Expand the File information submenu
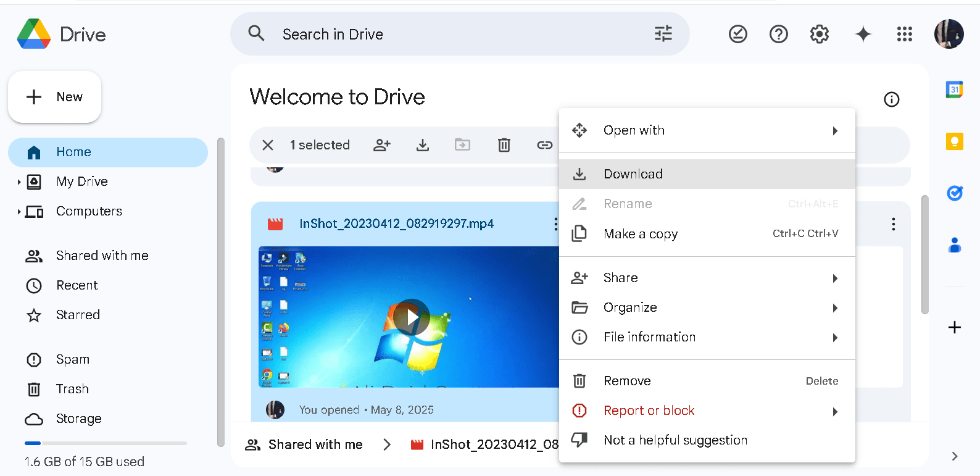This screenshot has width=980, height=476. tap(707, 337)
